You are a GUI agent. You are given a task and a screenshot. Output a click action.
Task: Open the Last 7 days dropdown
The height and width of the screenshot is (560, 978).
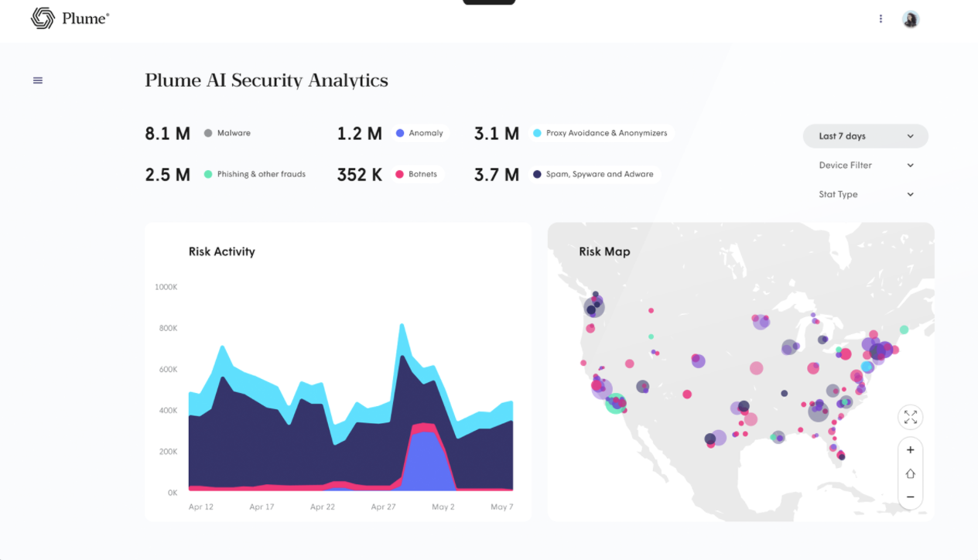(x=866, y=136)
